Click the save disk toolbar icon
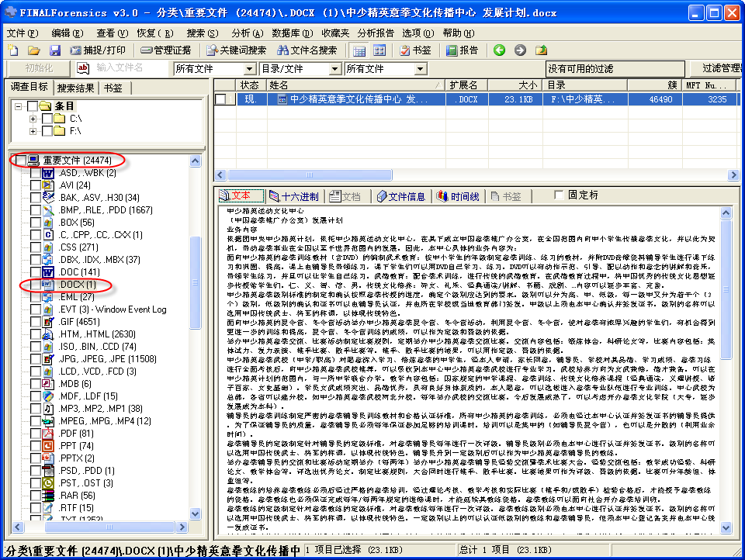 [x=55, y=50]
